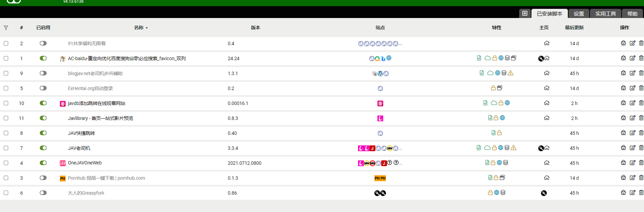
Task: Open the Javlibrary script name link
Action: coord(100,118)
